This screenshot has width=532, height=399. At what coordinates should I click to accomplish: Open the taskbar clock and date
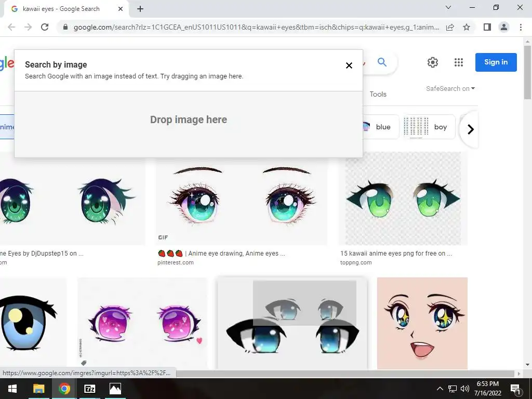pos(487,389)
